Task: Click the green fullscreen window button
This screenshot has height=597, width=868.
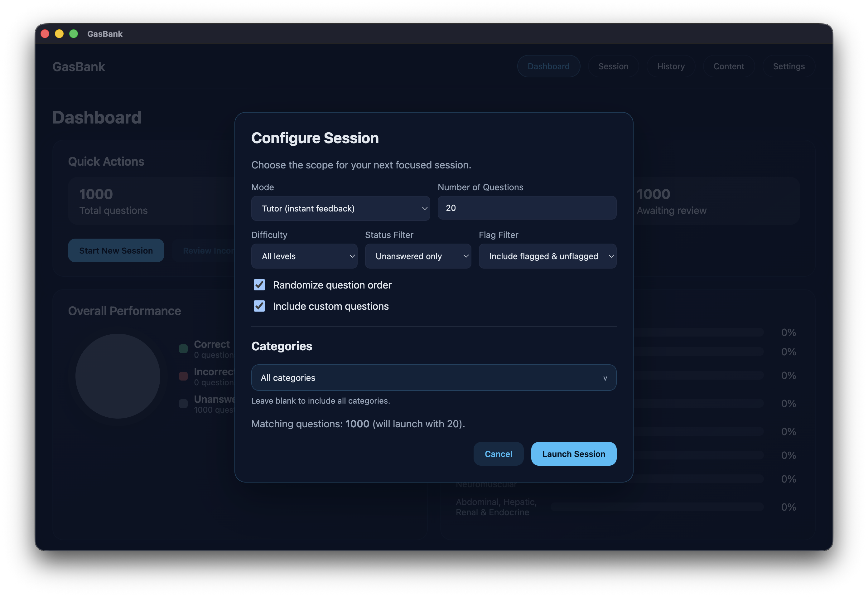Action: [x=74, y=34]
